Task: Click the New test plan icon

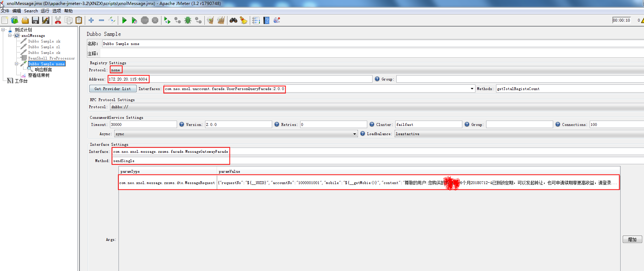Action: (x=5, y=20)
